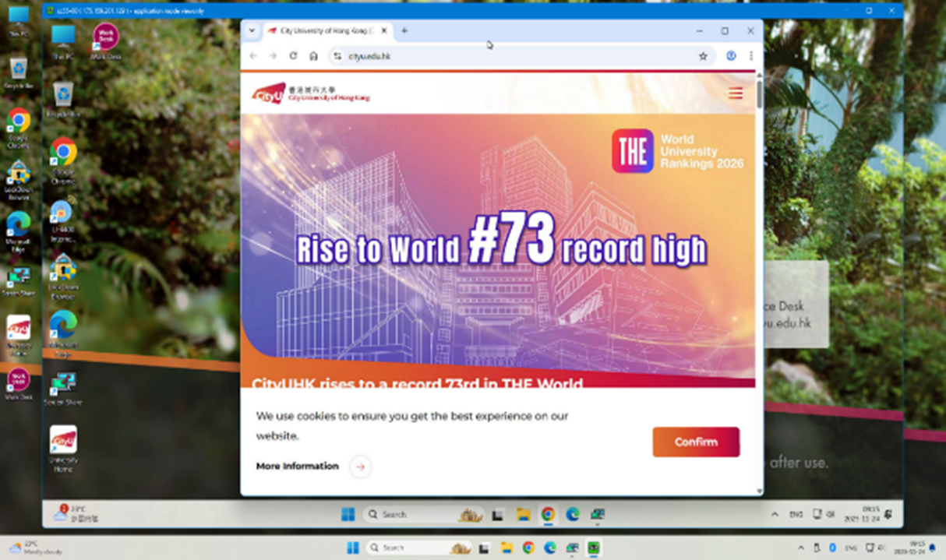Click Chrome's forward navigation arrow
The width and height of the screenshot is (946, 560).
tap(273, 56)
